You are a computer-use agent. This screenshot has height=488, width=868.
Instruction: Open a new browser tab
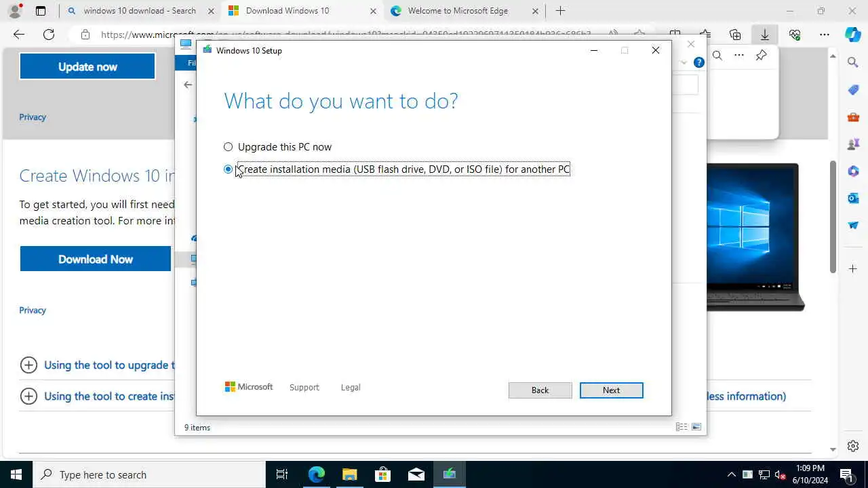(560, 11)
